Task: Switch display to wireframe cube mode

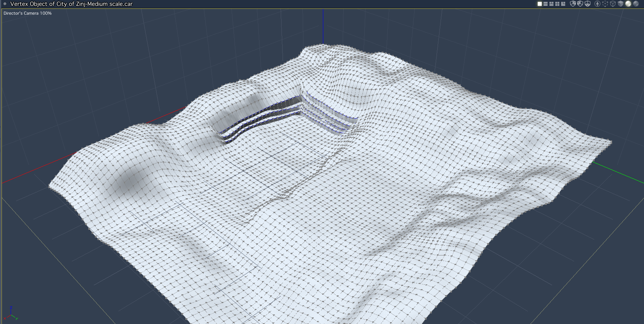Action: click(x=613, y=4)
